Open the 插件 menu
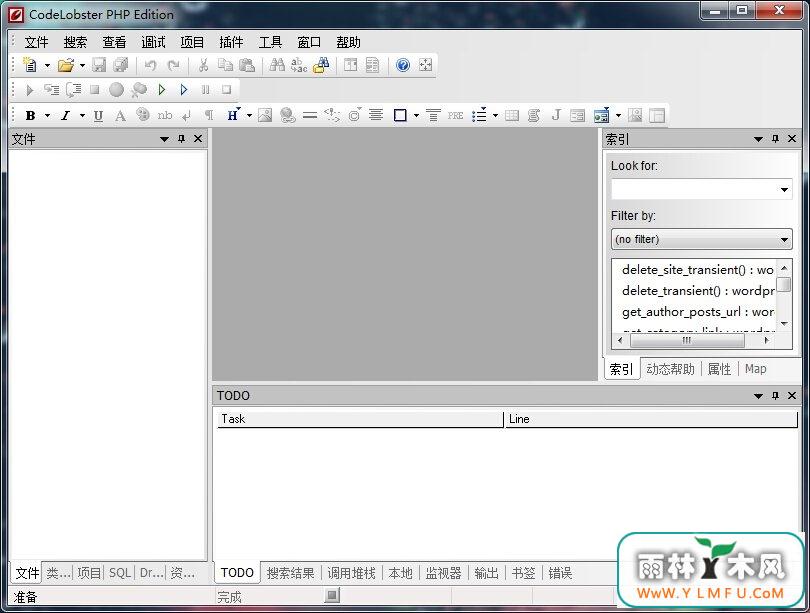 [x=231, y=42]
